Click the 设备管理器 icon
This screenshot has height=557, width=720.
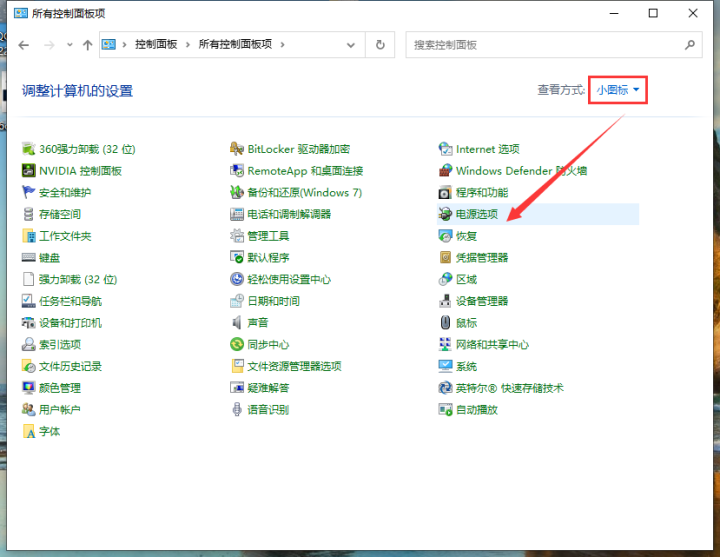coord(445,301)
